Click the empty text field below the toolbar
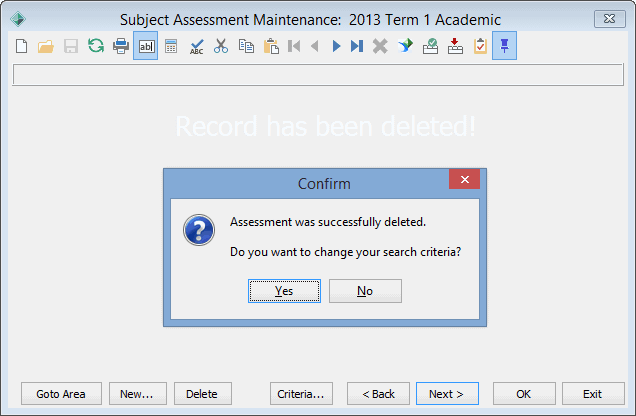Screen dimensions: 636x416 318,75
